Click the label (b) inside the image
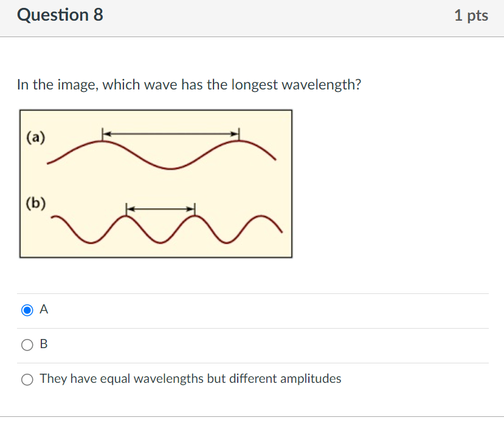This screenshot has height=423, width=504. click(36, 205)
